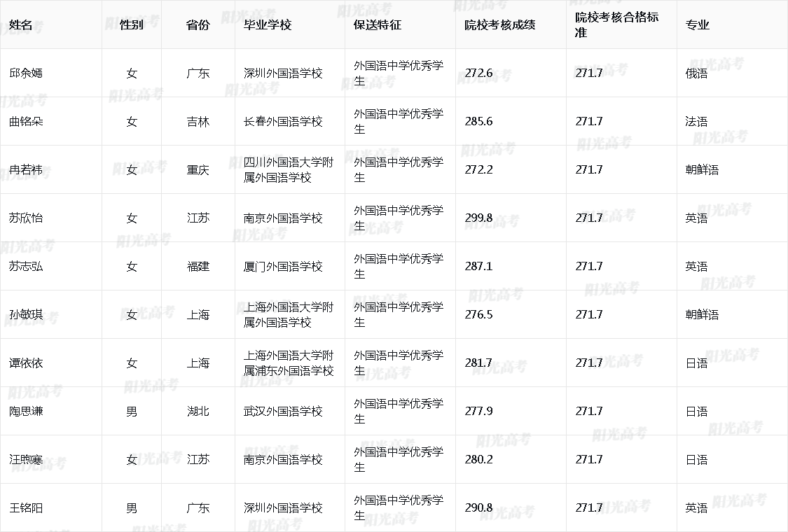Select the 法语 major cell
The width and height of the screenshot is (788, 532).
pos(696,121)
